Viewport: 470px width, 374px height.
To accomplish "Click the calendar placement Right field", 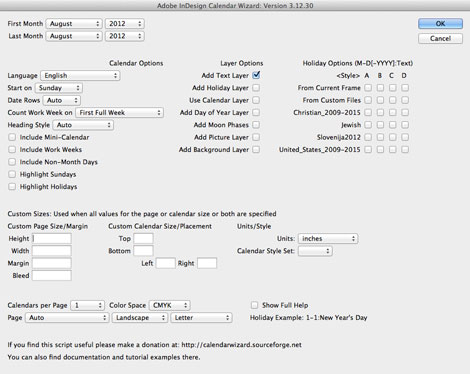I will coord(207,263).
